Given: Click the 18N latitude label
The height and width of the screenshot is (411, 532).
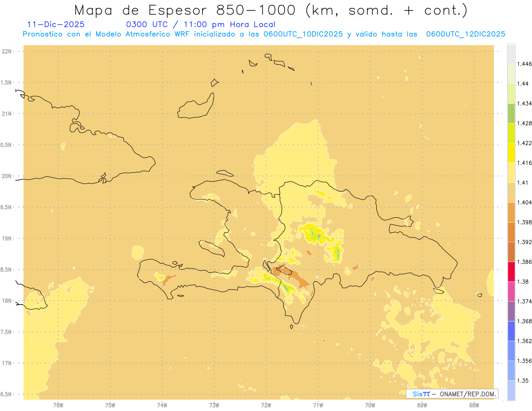Looking at the screenshot, I should (6, 301).
